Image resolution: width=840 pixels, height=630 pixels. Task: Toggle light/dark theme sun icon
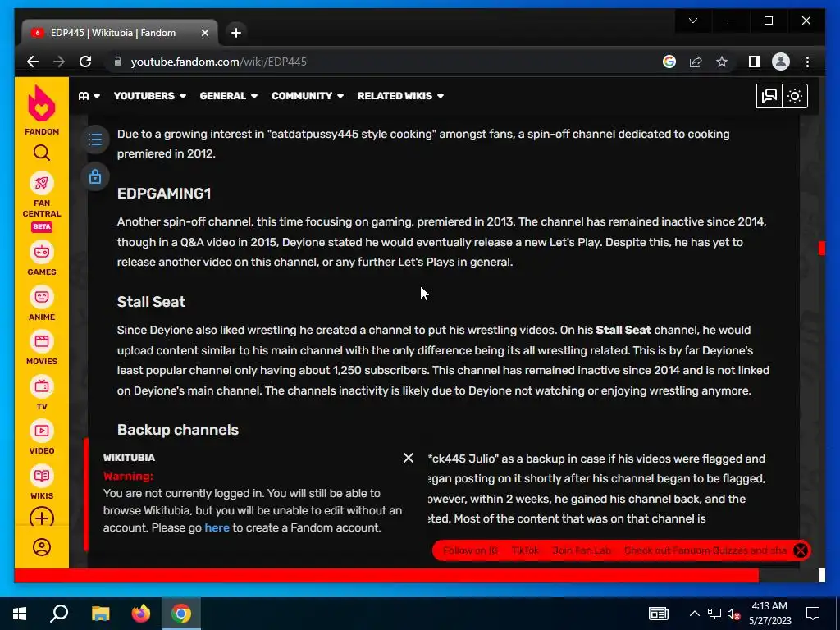tap(794, 96)
